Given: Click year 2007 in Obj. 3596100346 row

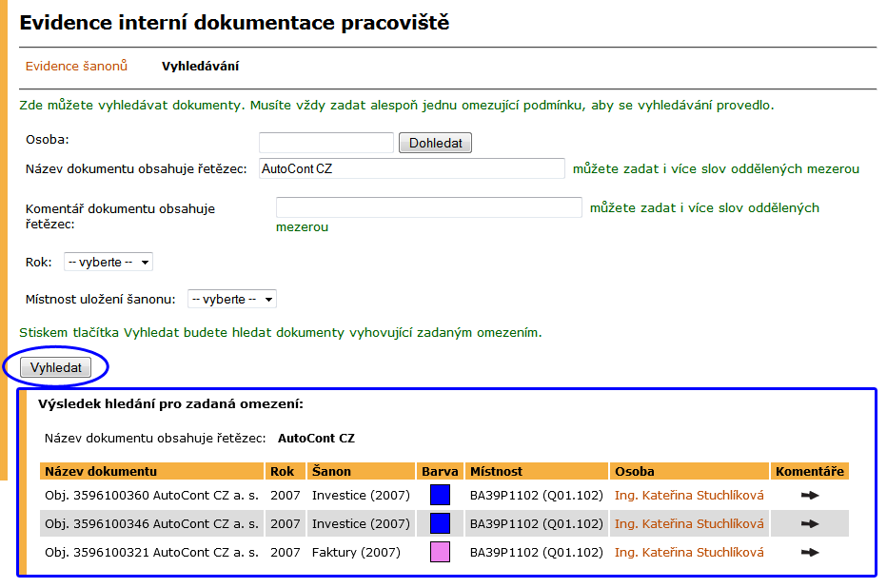Looking at the screenshot, I should 286,524.
